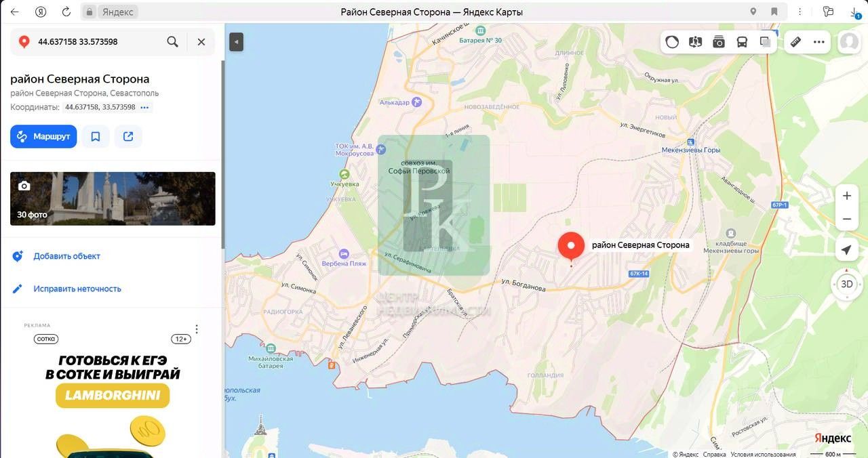This screenshot has height=458, width=868.
Task: Clear the coordinates search field
Action: (201, 41)
